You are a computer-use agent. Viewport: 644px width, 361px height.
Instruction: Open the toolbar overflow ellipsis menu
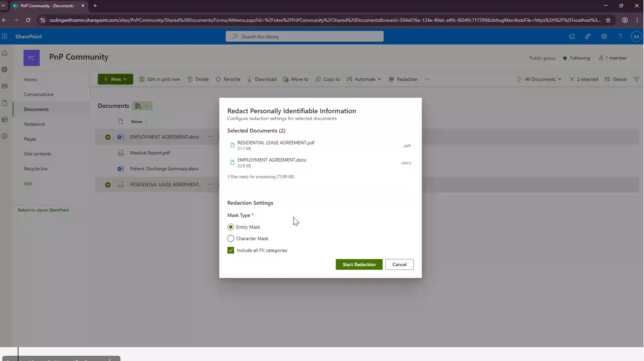(x=427, y=79)
